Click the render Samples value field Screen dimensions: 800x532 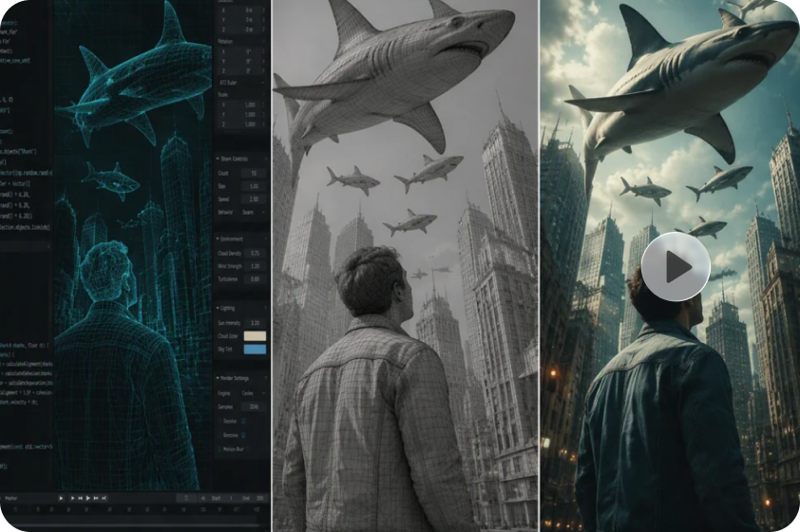coord(254,407)
